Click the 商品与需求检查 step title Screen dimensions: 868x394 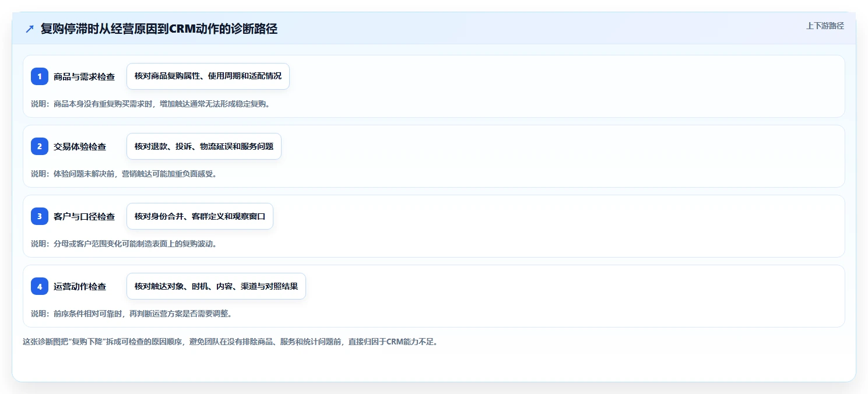point(84,77)
